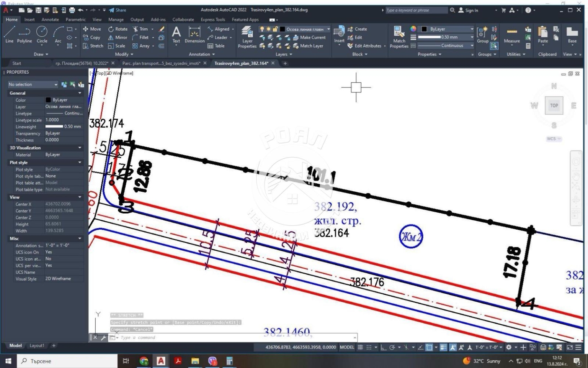
Task: Click the ByLayer object color swatch
Action: [x=424, y=29]
